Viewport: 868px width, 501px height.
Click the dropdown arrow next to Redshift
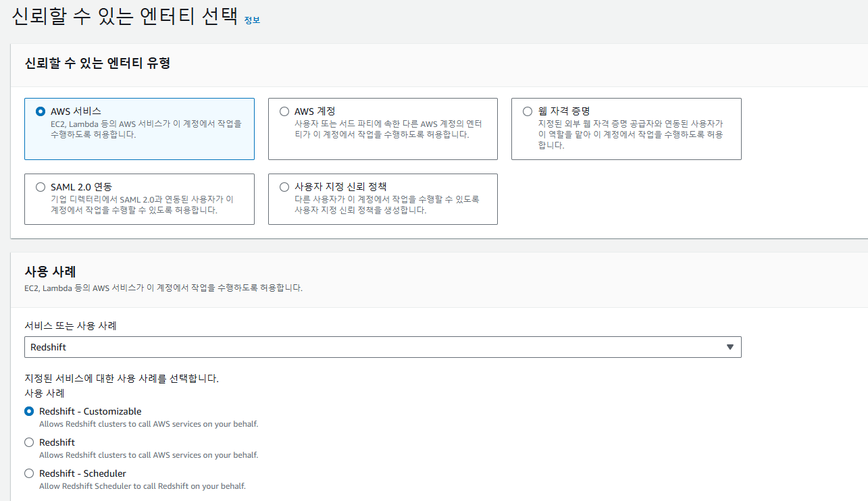click(x=730, y=347)
